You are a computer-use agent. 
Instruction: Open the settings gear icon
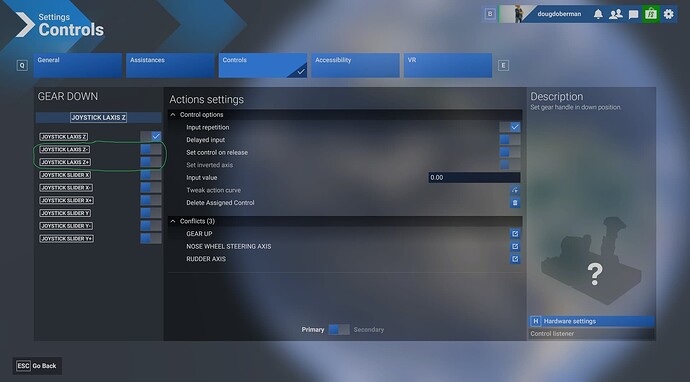click(668, 14)
